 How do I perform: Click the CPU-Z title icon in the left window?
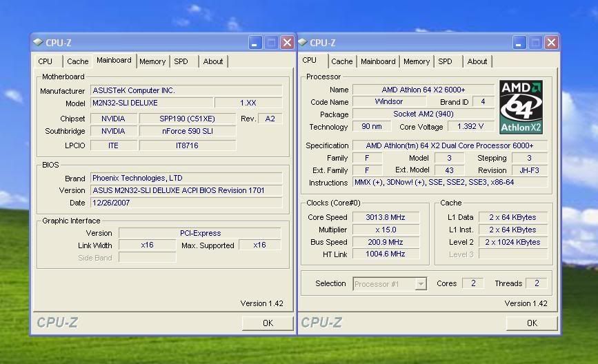38,42
